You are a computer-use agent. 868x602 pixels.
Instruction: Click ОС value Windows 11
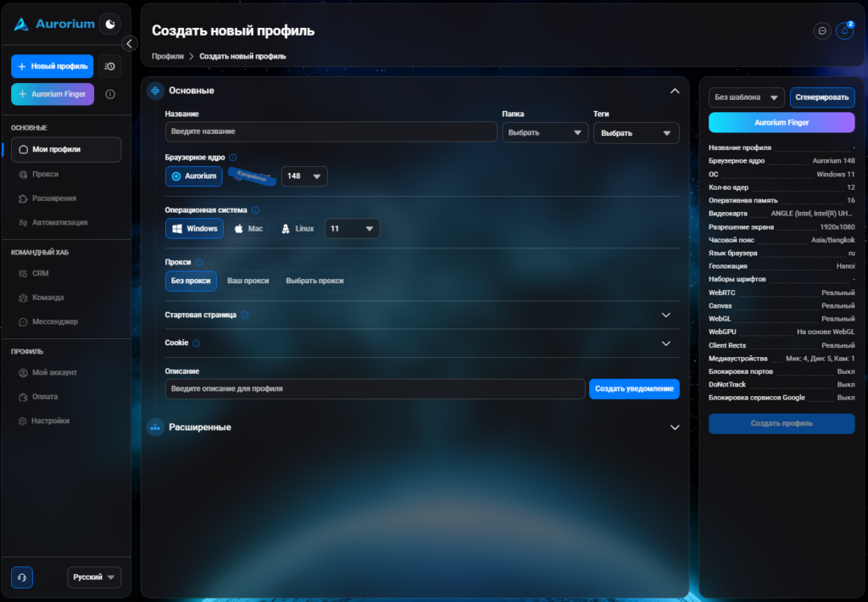835,175
